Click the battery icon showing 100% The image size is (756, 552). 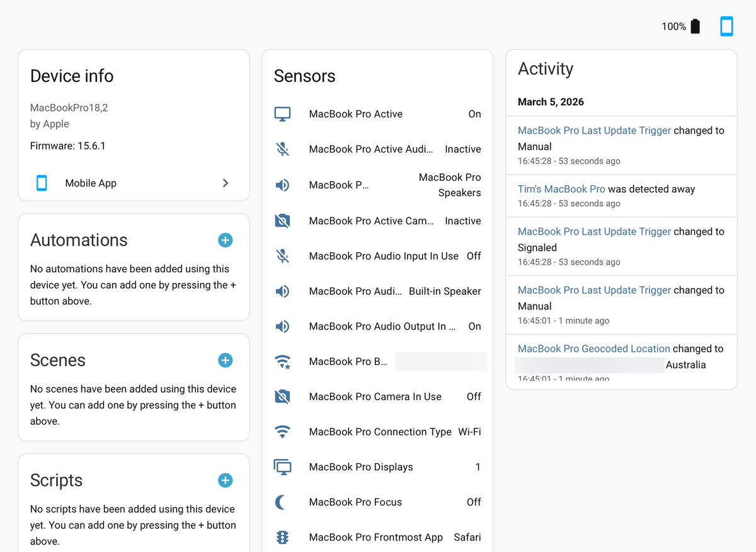[695, 26]
